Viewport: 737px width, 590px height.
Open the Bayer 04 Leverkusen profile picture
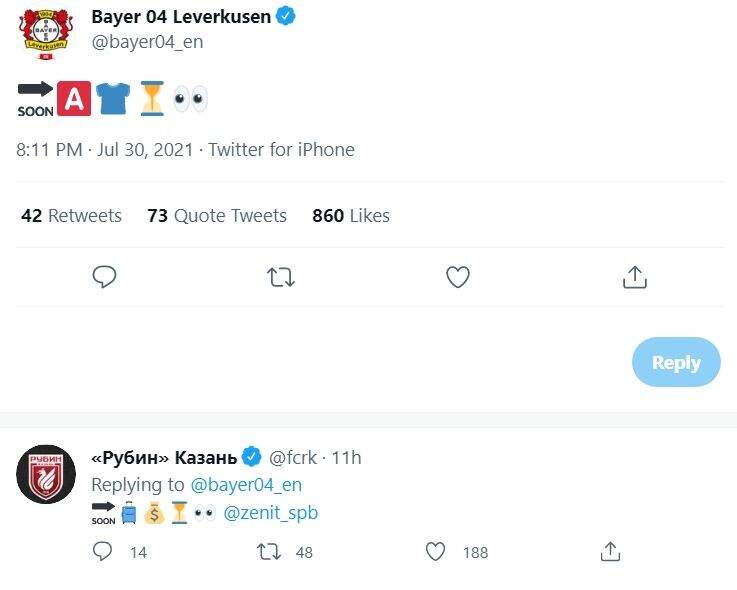[46, 34]
